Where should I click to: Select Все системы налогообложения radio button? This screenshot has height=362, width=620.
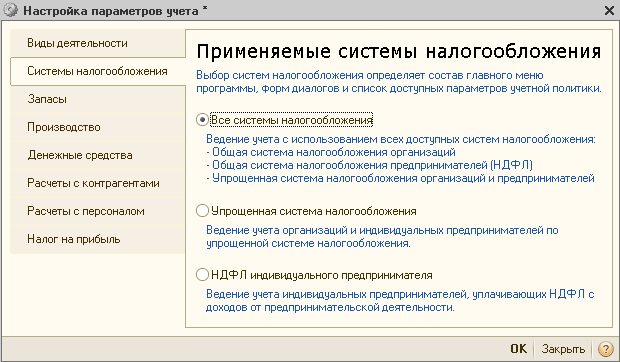pyautogui.click(x=202, y=119)
